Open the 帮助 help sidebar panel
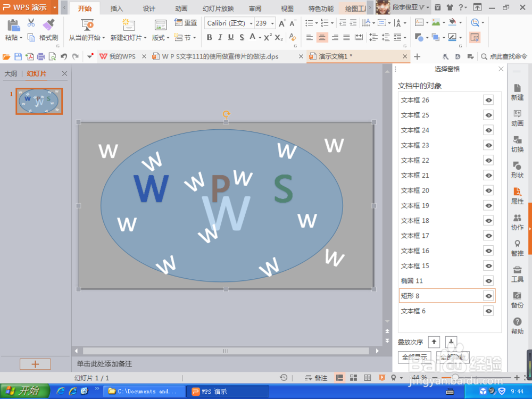This screenshot has width=532, height=399. coord(517,326)
